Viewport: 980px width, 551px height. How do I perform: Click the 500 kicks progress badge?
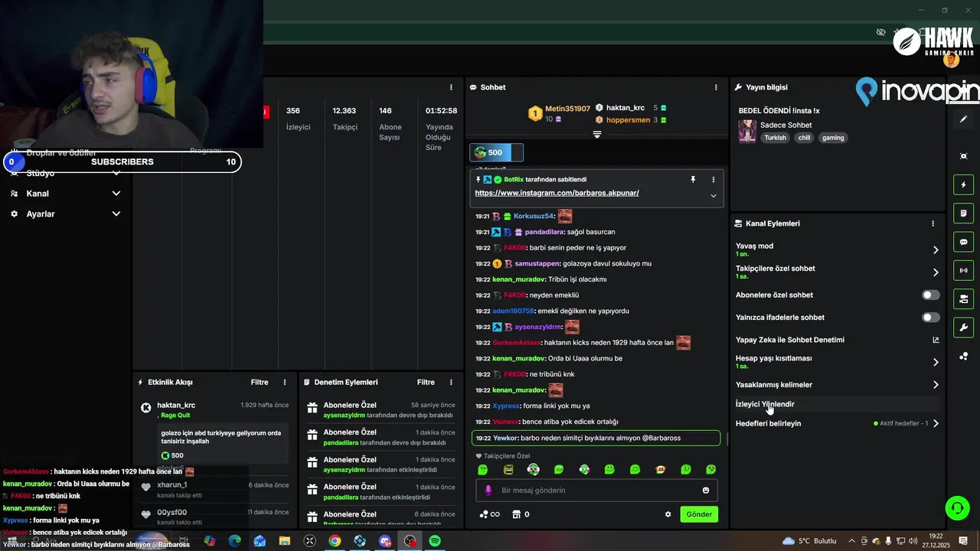[496, 152]
